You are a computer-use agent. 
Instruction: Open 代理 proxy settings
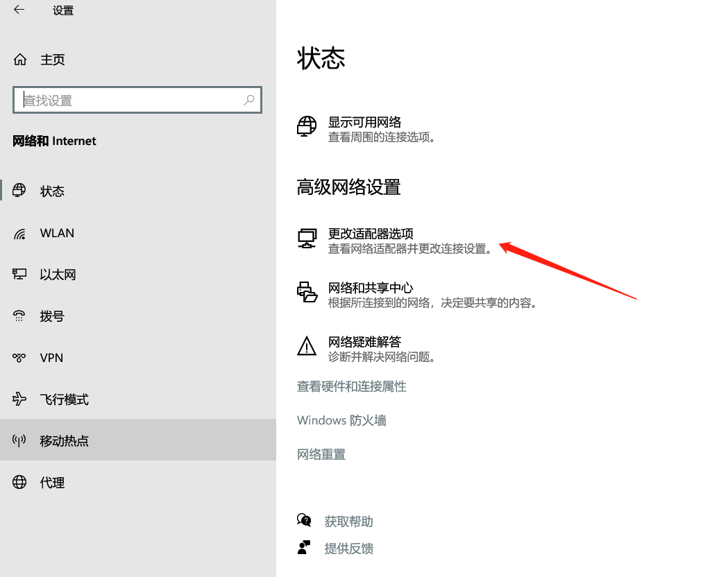coord(138,483)
